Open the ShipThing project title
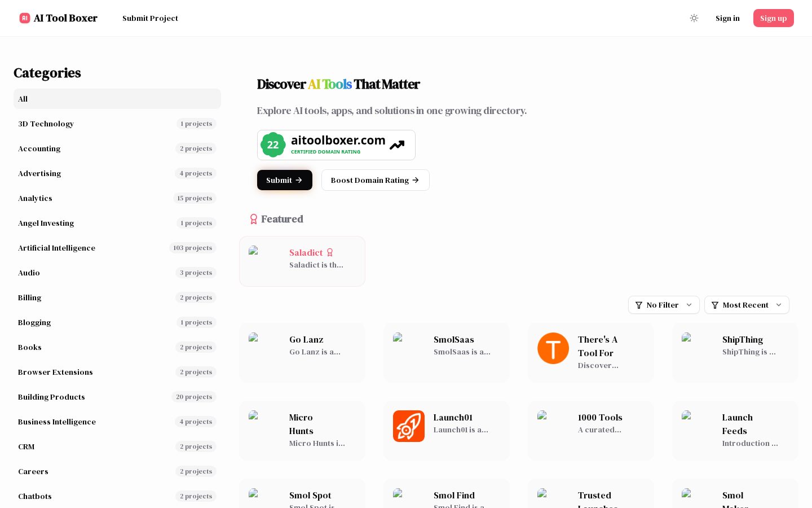The image size is (812, 508). point(743,340)
